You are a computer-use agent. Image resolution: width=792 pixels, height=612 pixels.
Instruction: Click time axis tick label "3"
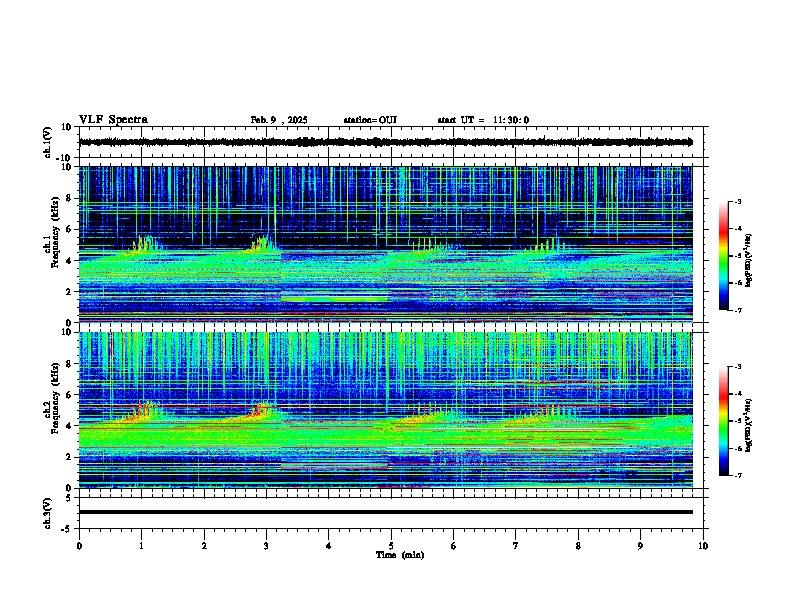[267, 546]
